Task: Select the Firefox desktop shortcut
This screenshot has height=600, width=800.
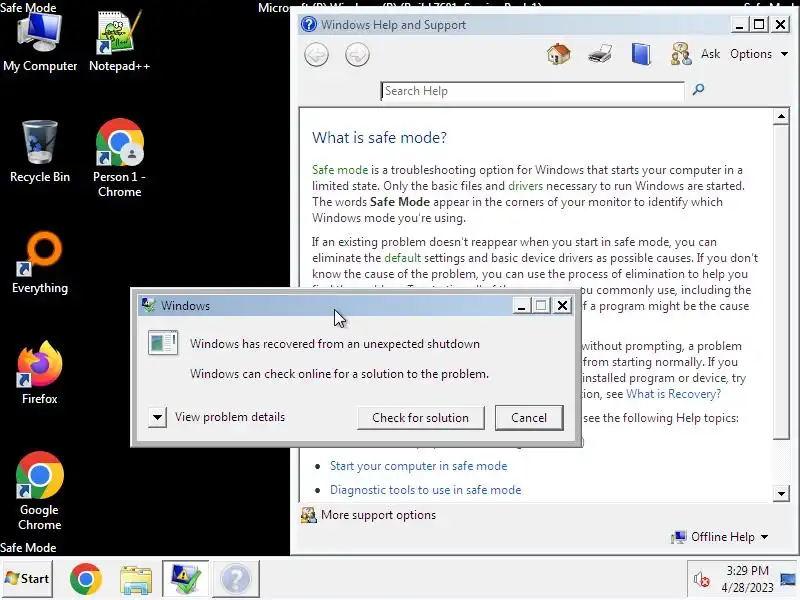Action: coord(39,372)
